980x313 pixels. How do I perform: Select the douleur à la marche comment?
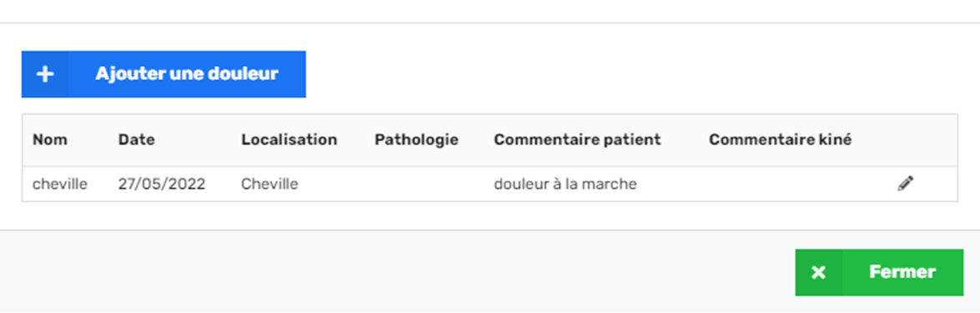[x=565, y=184]
